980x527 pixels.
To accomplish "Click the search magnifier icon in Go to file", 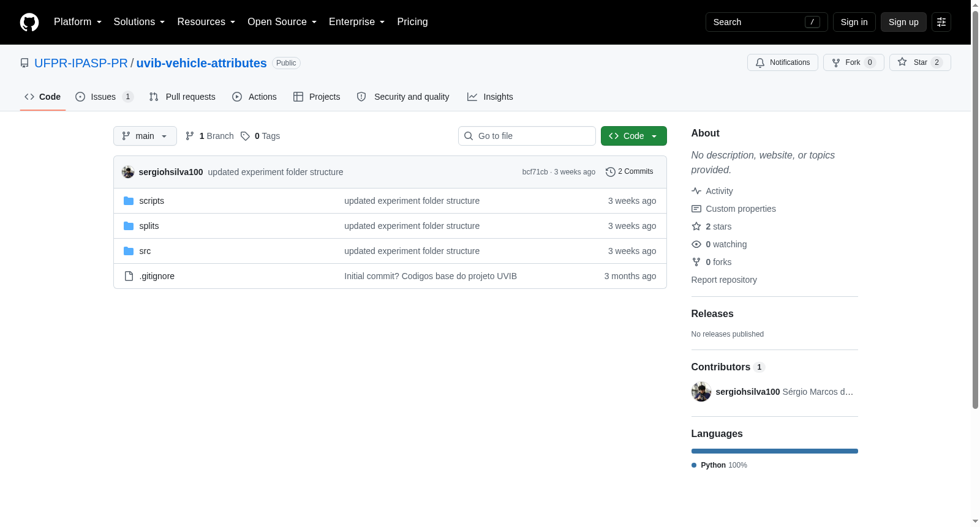I will [x=469, y=136].
